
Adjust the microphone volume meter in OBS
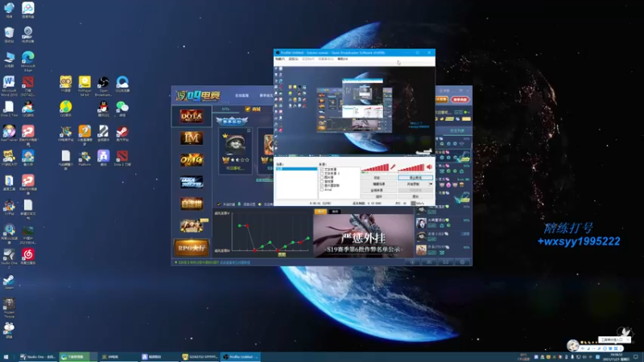[375, 167]
